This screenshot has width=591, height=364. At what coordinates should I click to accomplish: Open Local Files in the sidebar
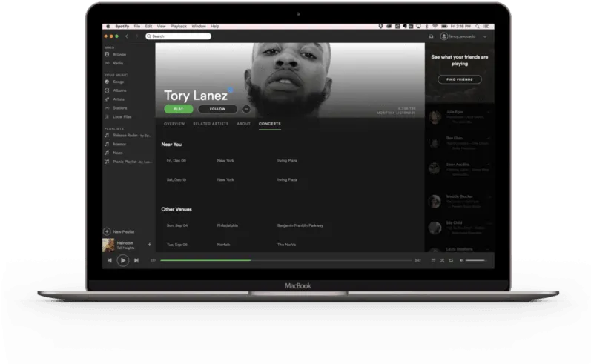coord(122,117)
